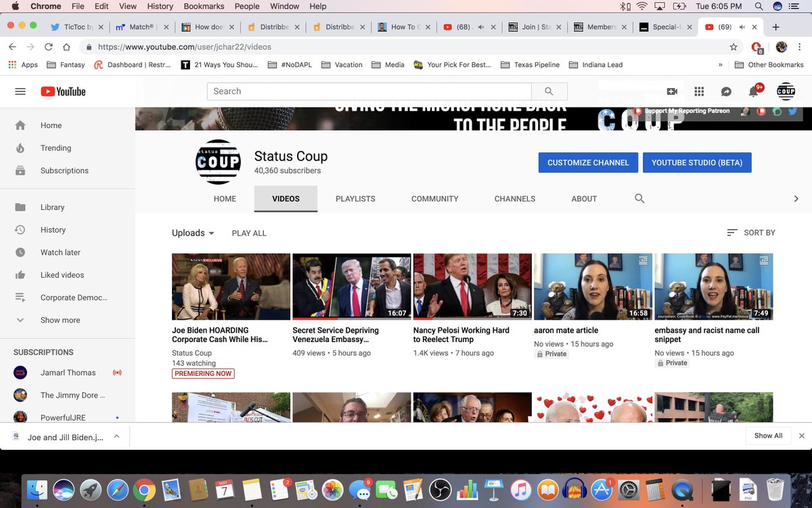Open the Trash in Dock
812x508 pixels.
[x=775, y=490]
